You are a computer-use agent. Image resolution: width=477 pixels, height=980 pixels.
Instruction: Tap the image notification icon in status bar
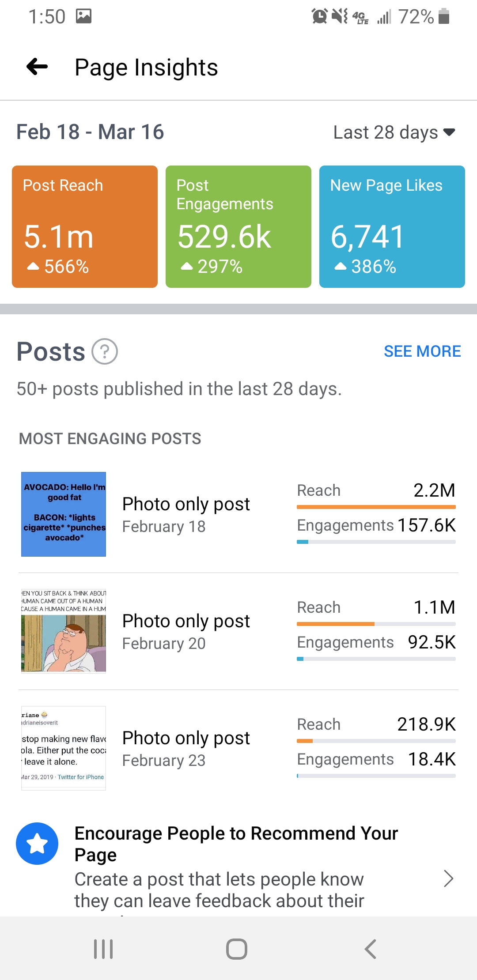click(83, 16)
